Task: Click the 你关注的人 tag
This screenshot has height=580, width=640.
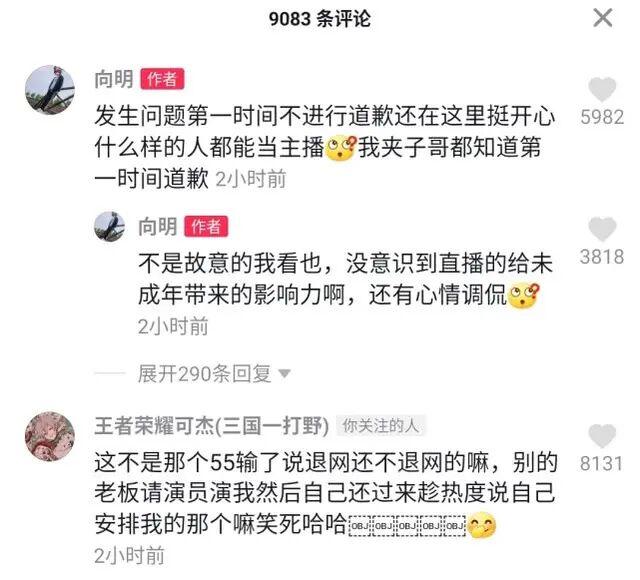Action: point(381,426)
